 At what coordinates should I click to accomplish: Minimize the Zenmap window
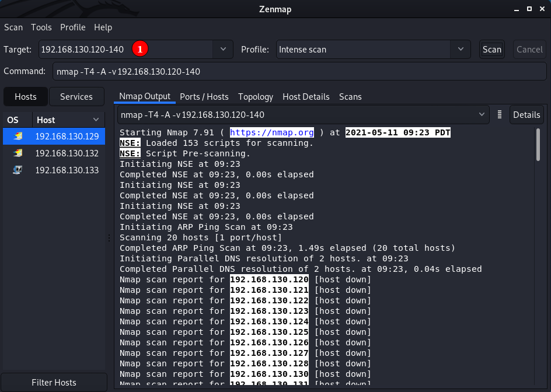(516, 9)
